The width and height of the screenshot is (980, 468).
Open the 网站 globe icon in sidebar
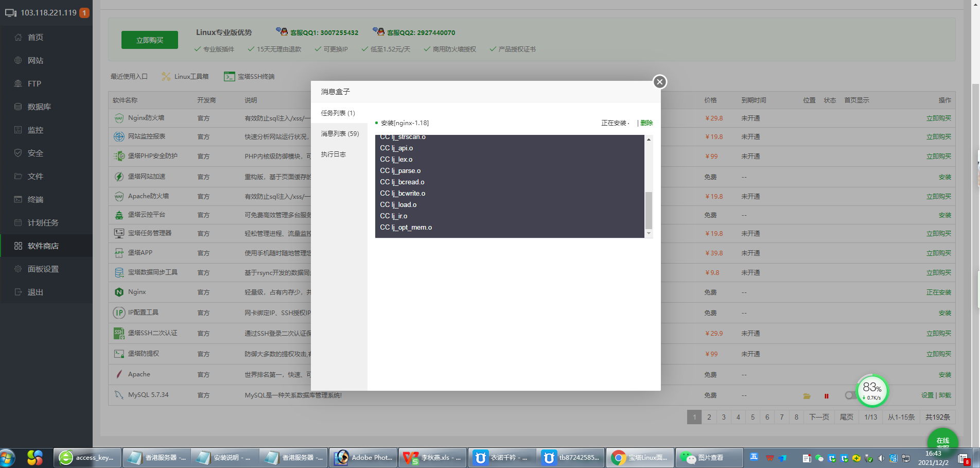pyautogui.click(x=18, y=60)
